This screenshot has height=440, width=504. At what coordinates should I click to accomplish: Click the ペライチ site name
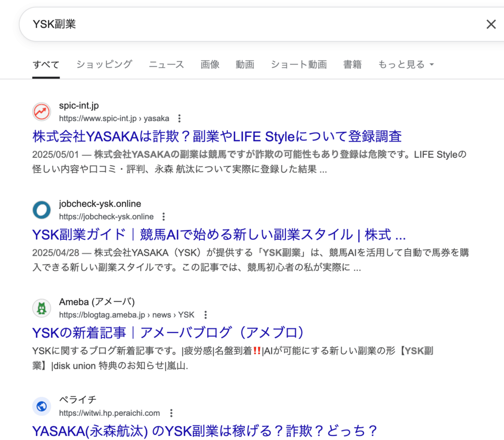[x=78, y=400]
